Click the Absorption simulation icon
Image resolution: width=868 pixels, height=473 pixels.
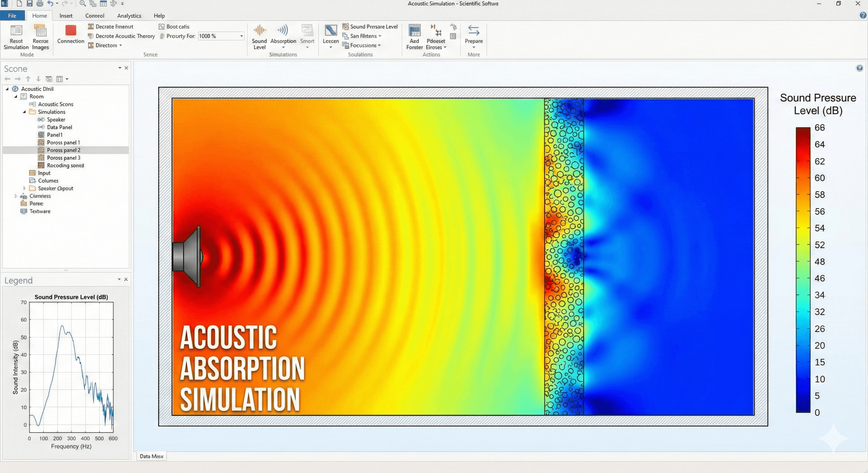tap(283, 30)
